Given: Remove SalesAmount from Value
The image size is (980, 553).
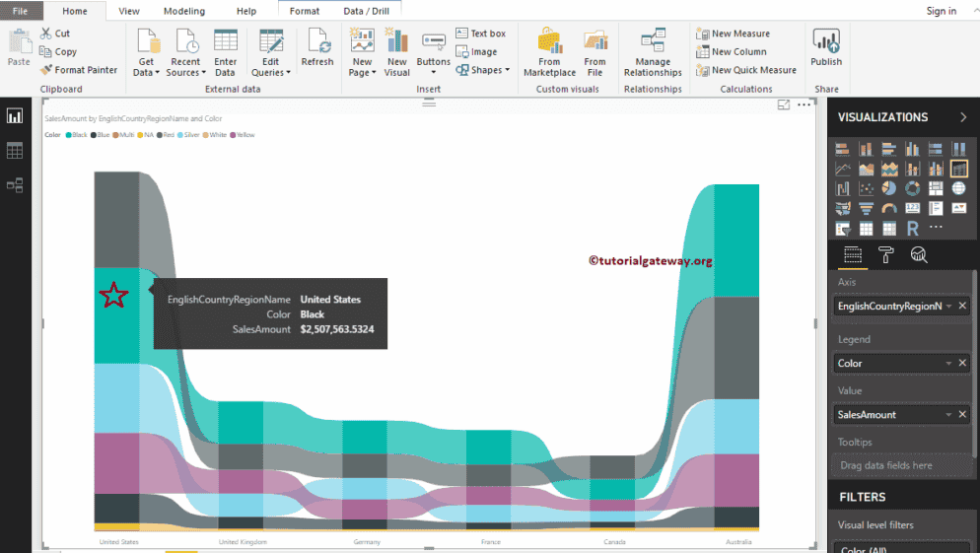Looking at the screenshot, I should pos(962,414).
